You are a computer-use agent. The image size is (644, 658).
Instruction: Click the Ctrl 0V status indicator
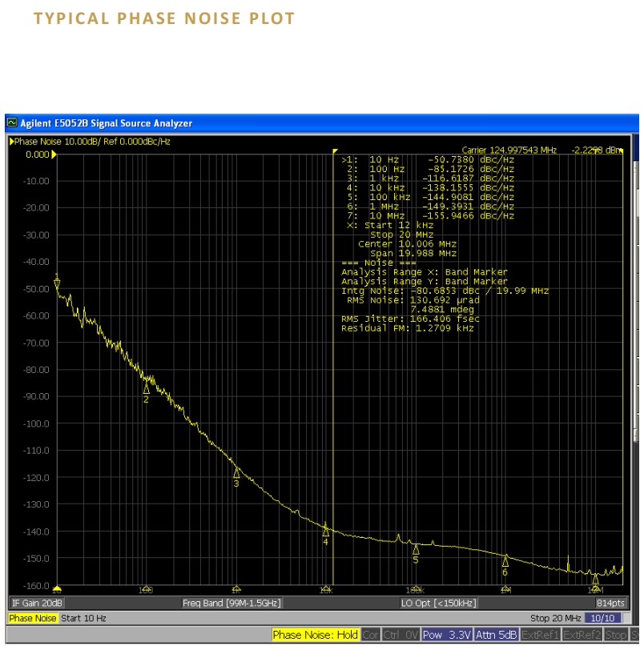click(x=400, y=635)
